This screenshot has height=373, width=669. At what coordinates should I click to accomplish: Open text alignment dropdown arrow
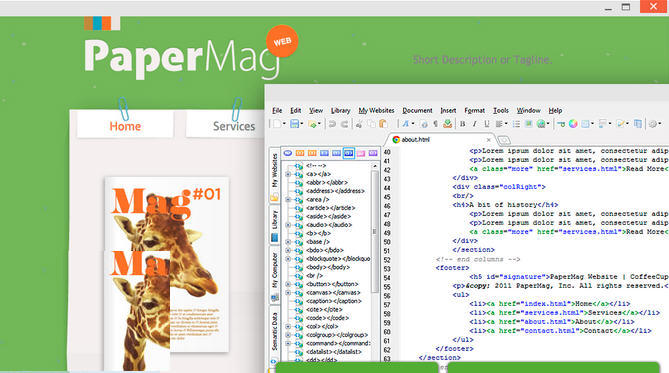pos(506,124)
